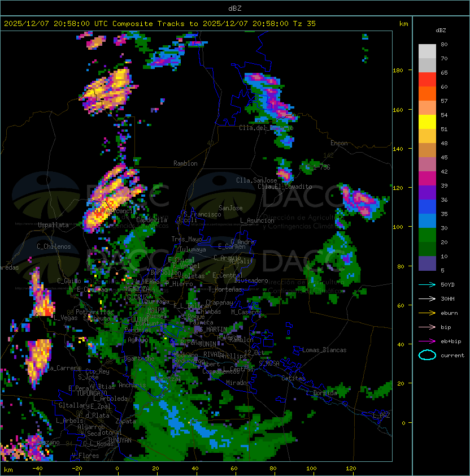Select the light gray 80 dBZ swatch
470x476 pixels.
pos(427,51)
